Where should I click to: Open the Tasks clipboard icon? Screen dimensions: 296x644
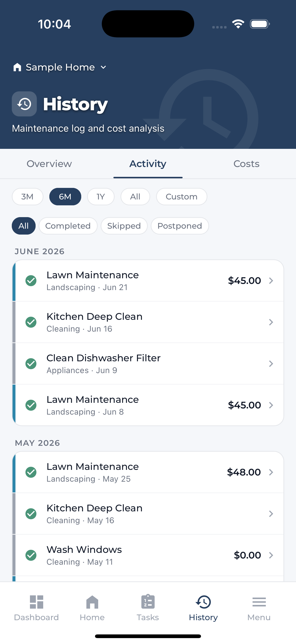[x=148, y=601]
